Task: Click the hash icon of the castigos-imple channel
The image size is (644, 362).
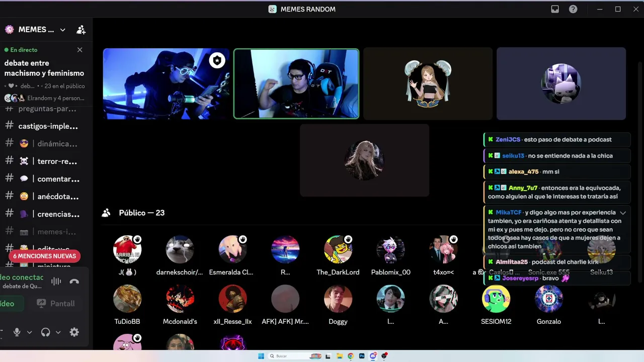Action: coord(9,126)
